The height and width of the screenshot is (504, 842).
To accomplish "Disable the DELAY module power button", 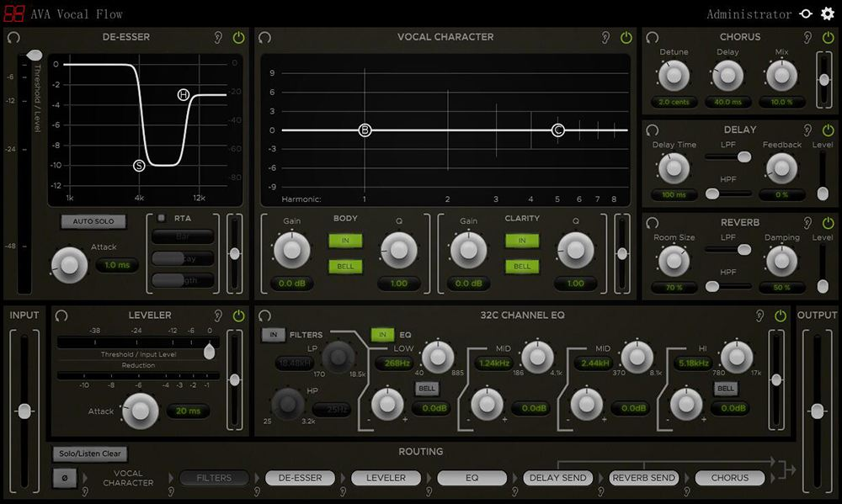I will [828, 130].
